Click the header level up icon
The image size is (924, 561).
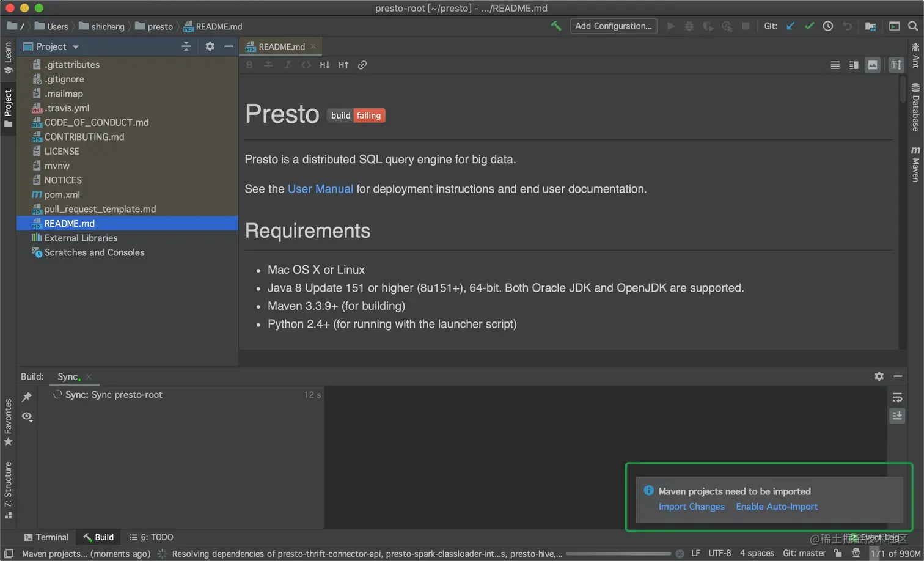pyautogui.click(x=343, y=65)
